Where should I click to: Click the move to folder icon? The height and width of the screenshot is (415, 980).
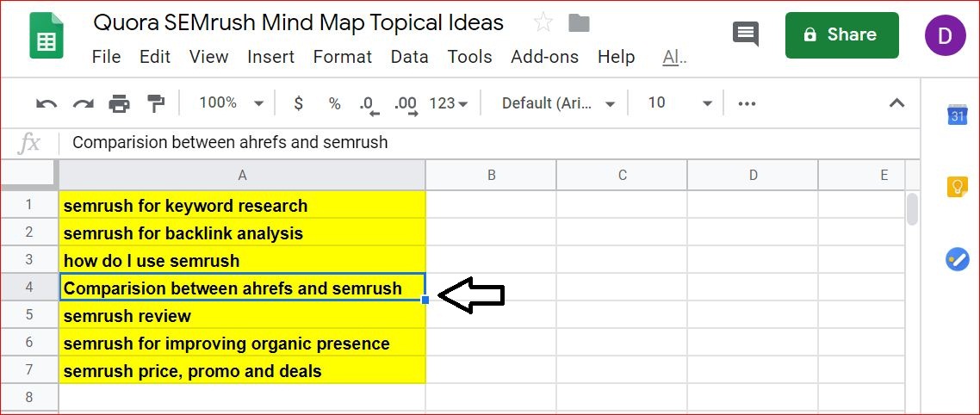pos(580,24)
